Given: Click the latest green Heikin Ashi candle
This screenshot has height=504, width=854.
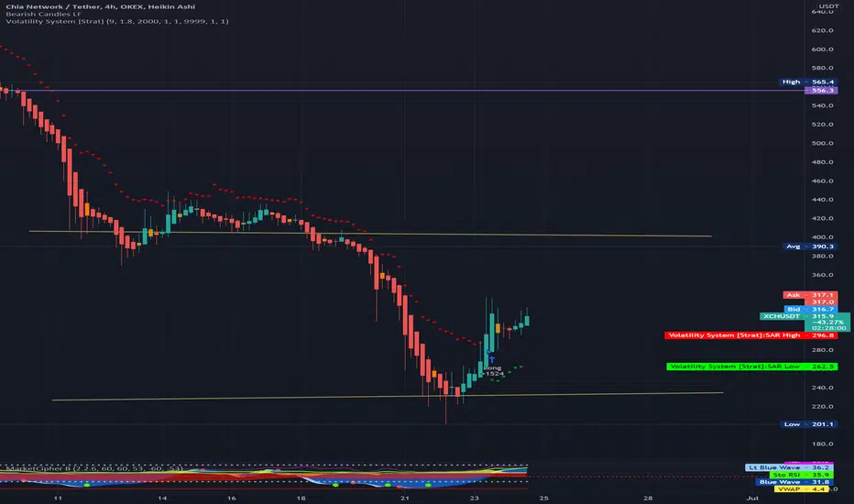Looking at the screenshot, I should [x=527, y=320].
